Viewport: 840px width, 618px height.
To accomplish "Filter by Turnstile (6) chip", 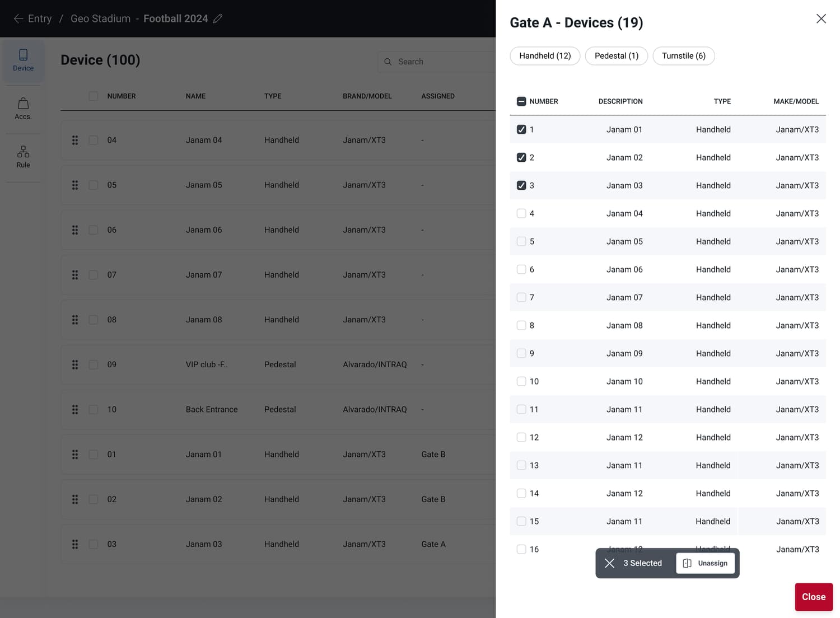I will coord(684,56).
